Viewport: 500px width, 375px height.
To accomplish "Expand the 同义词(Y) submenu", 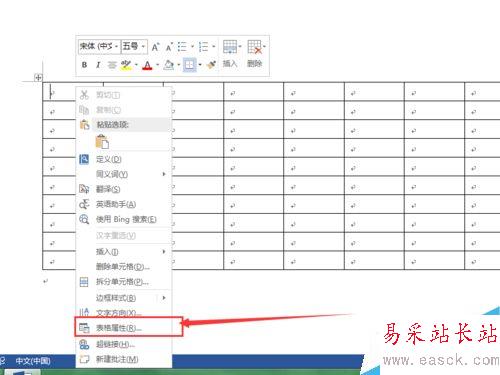I will point(124,174).
